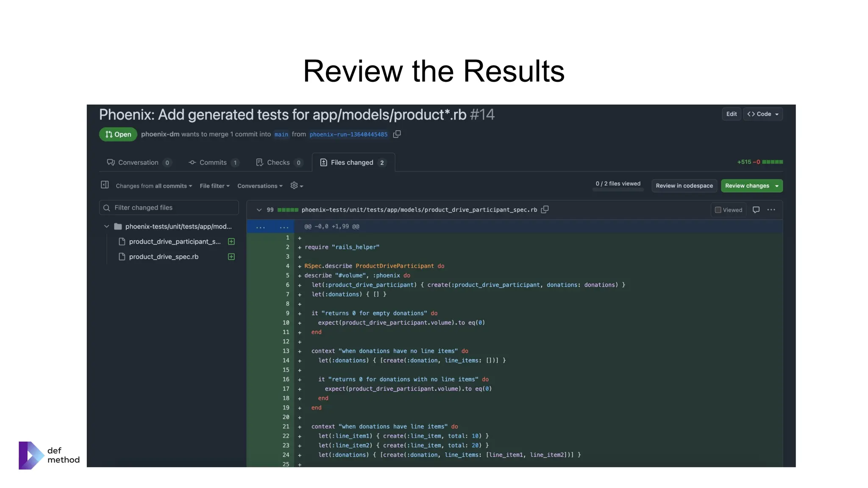The image size is (868, 488).
Task: Click the hunk header @@ -0,0 +1,99 @@
Action: pyautogui.click(x=332, y=227)
